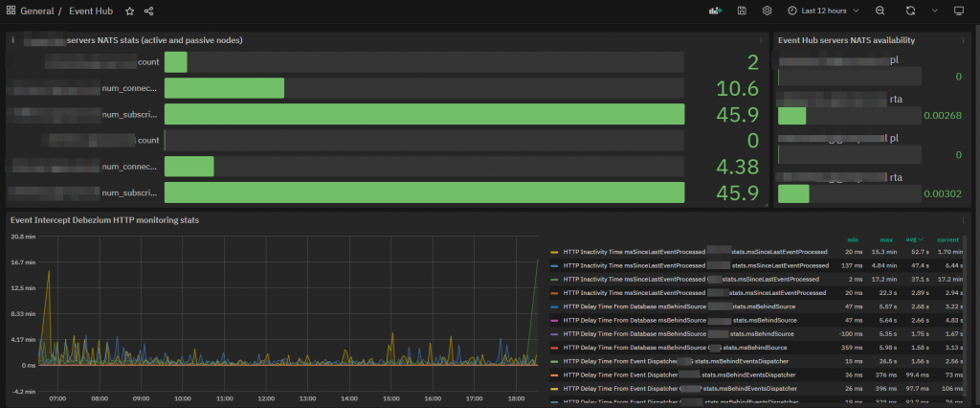Pick color for Inactivity series max 15.3 min
This screenshot has width=980, height=408.
(554, 252)
